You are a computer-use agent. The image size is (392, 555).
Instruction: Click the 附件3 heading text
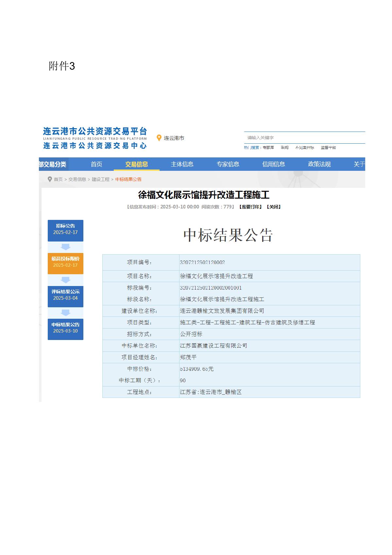tap(62, 66)
